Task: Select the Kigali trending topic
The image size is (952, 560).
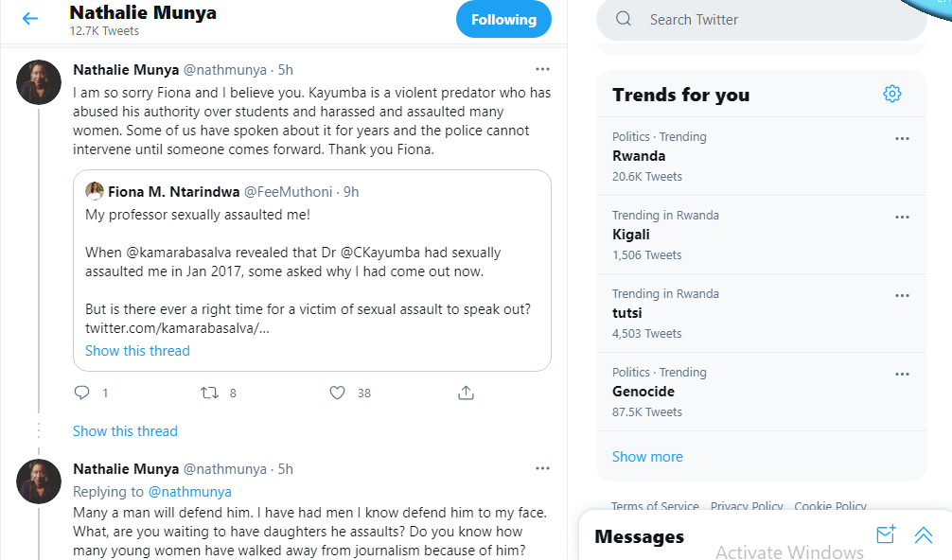Action: coord(631,235)
